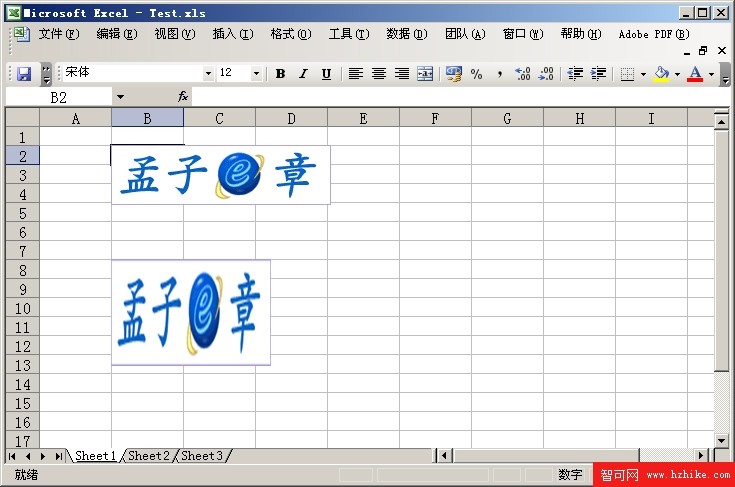
Task: Open 团队(A) menu
Action: 465,34
